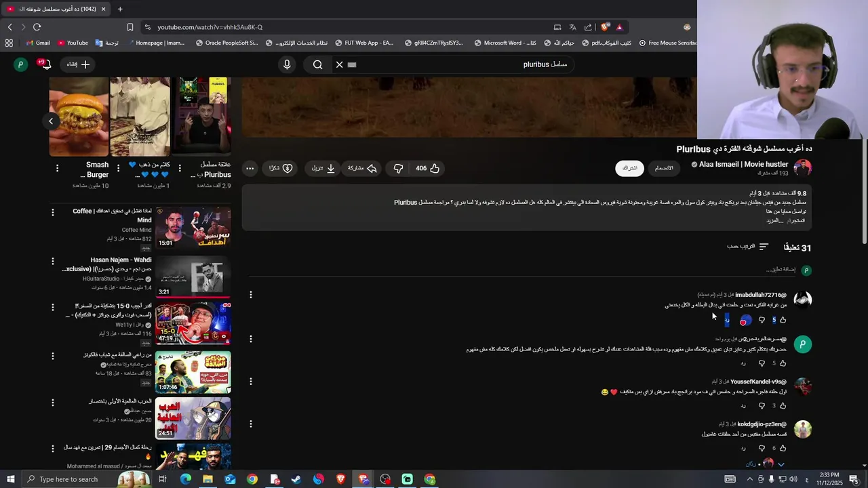Open menu for Hasan Najem video
Screen dimensions: 868x488
(x=53, y=261)
